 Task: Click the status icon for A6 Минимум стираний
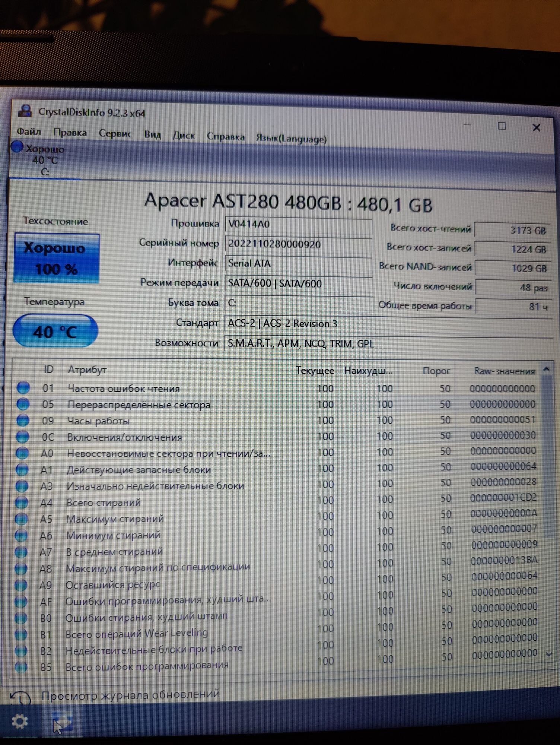[x=22, y=535]
